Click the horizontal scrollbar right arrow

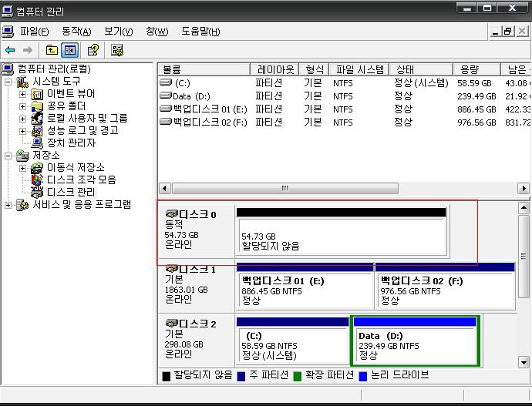[x=524, y=189]
